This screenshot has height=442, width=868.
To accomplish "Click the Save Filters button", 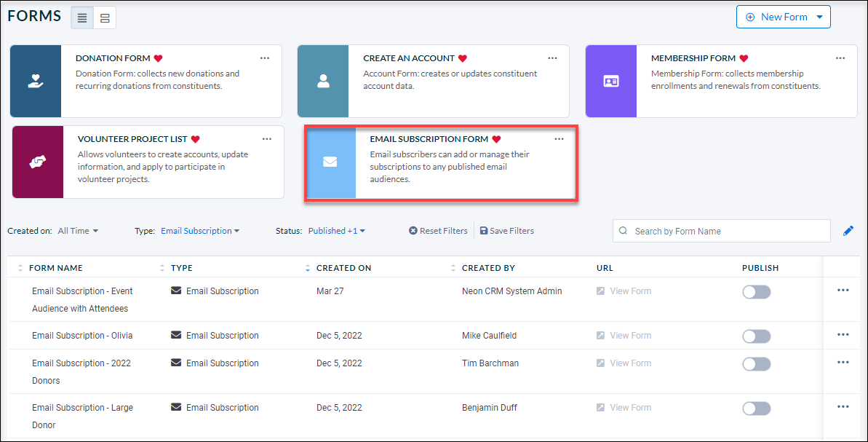I will pos(506,231).
